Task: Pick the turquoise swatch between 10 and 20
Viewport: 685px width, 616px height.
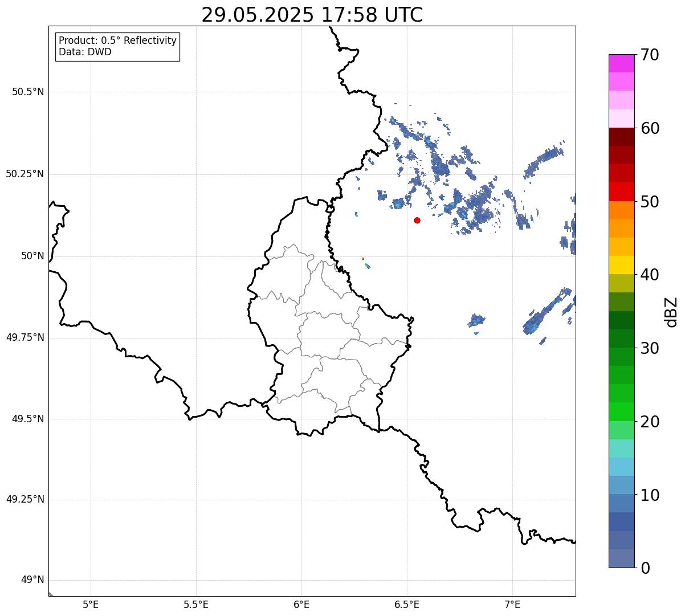Action: click(x=621, y=448)
